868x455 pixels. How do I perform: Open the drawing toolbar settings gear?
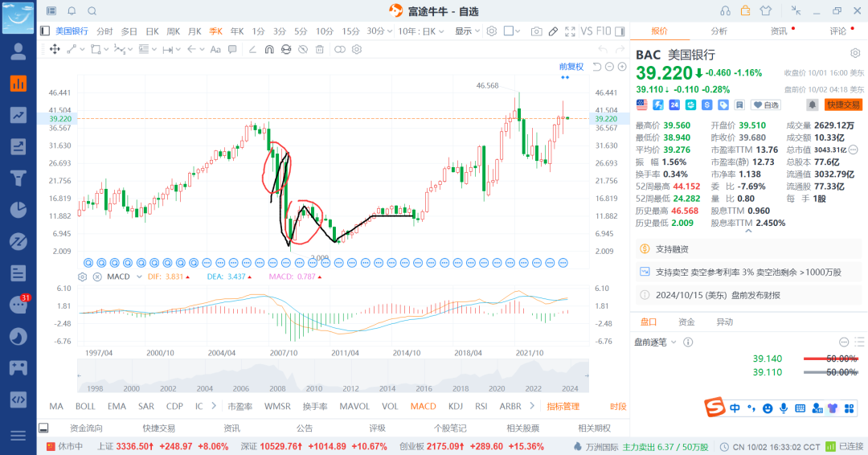click(357, 49)
